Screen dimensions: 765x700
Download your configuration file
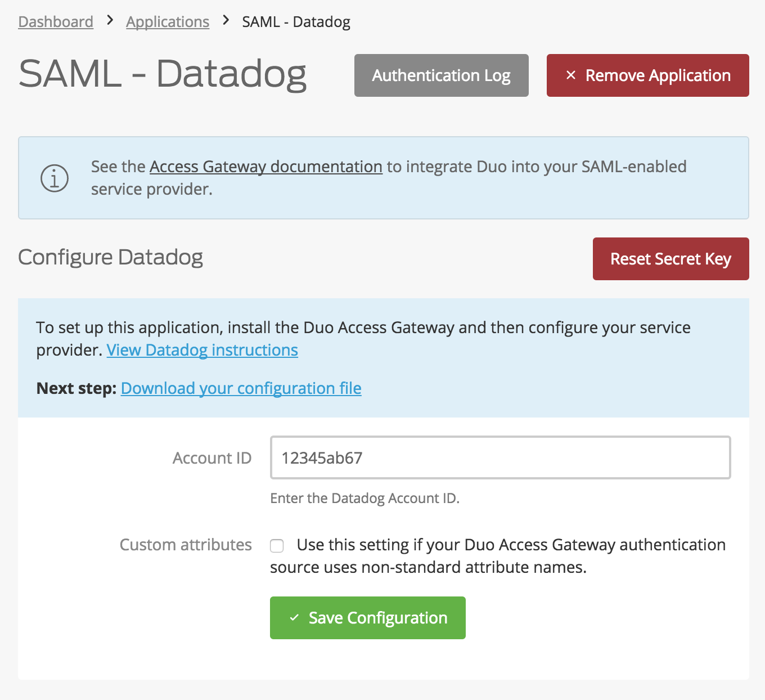pos(241,388)
